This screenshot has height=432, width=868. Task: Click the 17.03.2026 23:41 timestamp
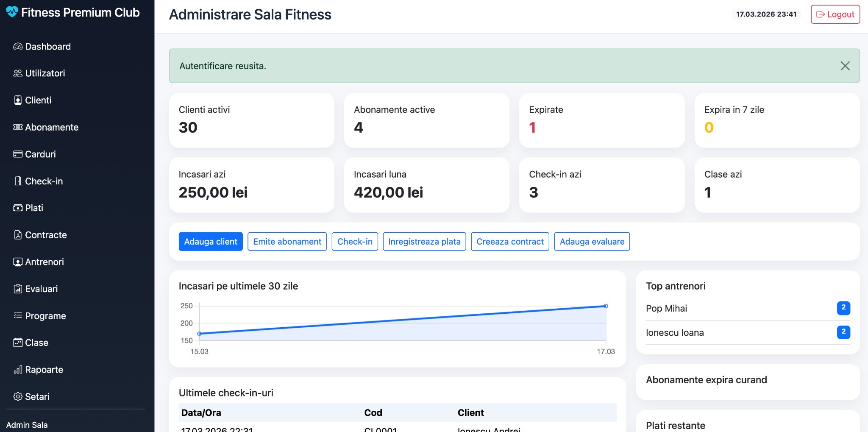pyautogui.click(x=766, y=14)
